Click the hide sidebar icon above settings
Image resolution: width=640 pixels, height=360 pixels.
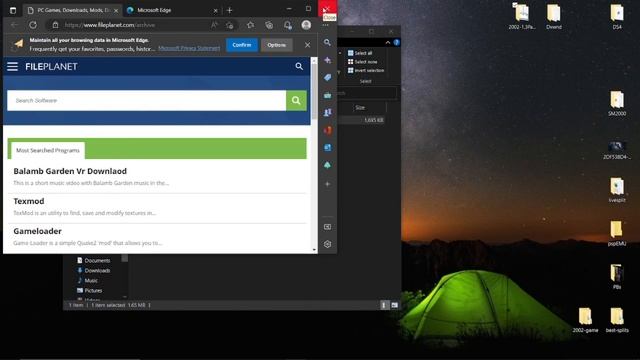tap(327, 227)
